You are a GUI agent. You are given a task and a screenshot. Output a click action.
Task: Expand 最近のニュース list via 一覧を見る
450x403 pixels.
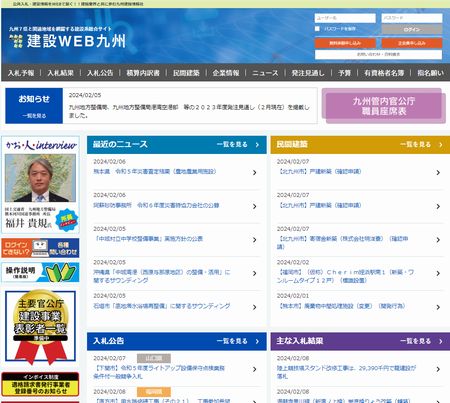(238, 145)
